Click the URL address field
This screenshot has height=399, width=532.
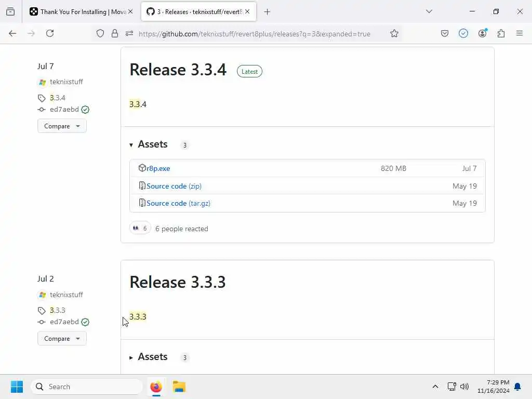pos(254,34)
